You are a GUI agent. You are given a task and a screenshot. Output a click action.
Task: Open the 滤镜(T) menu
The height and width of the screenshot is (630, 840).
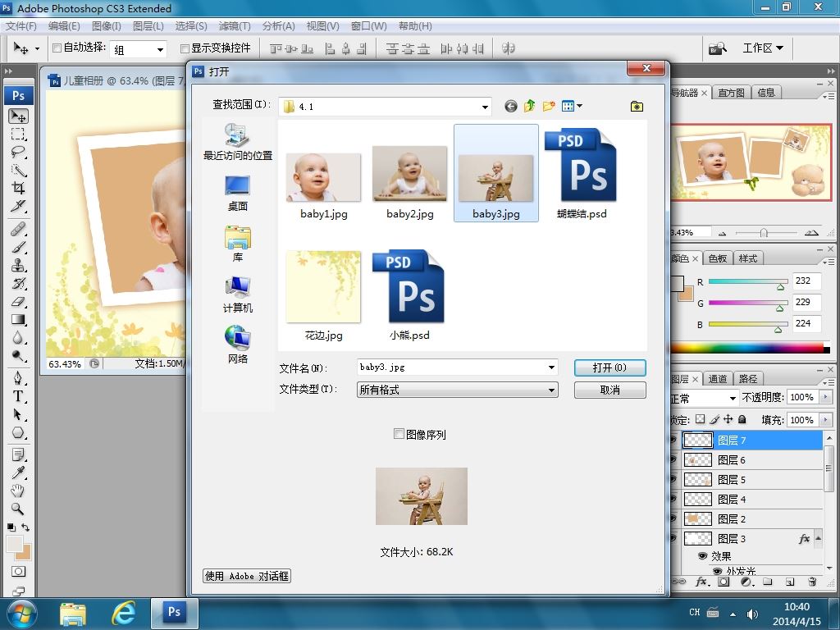click(235, 25)
